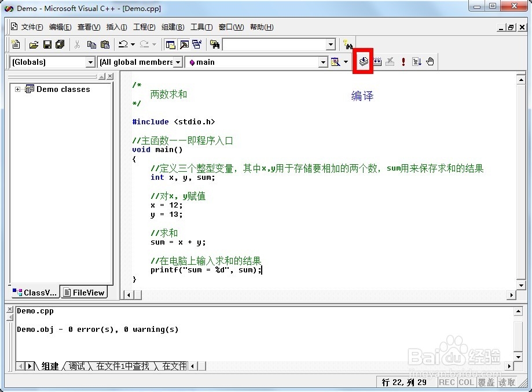Click the workspace panel docking icon
This screenshot has height=392, width=532.
[102, 77]
